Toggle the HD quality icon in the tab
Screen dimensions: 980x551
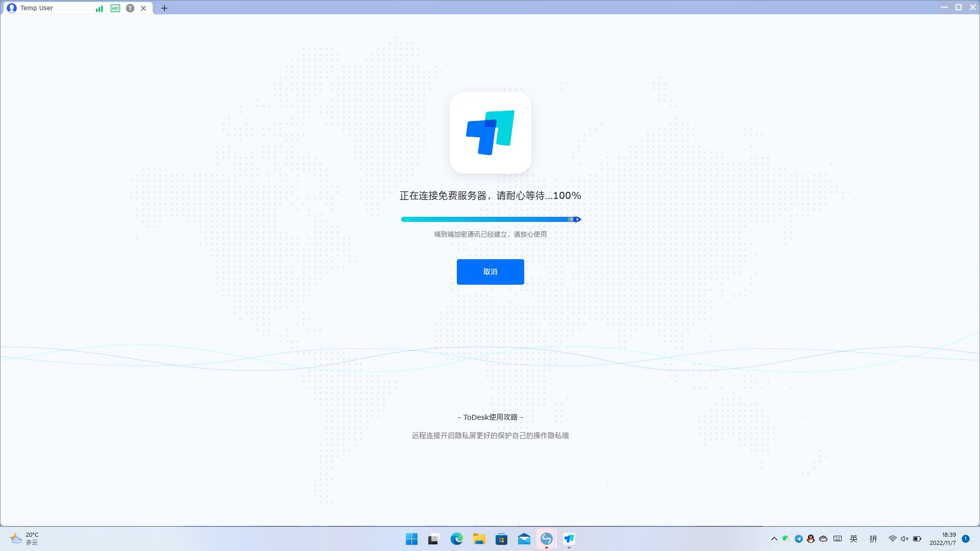pyautogui.click(x=115, y=8)
